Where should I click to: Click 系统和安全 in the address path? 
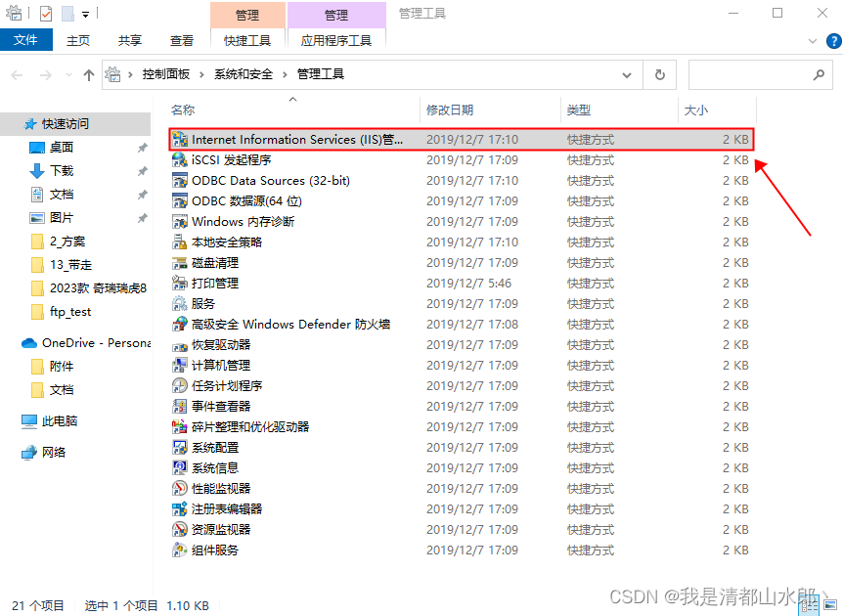[244, 74]
